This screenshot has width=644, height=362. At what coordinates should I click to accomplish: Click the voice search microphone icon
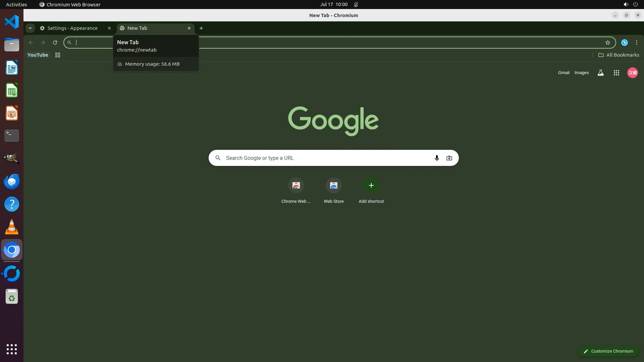pyautogui.click(x=436, y=158)
